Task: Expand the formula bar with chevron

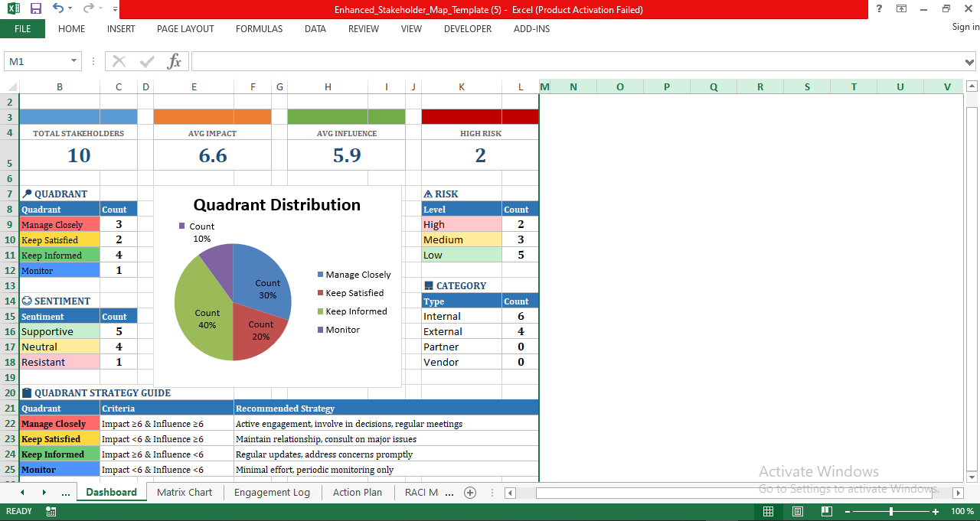Action: tap(970, 62)
